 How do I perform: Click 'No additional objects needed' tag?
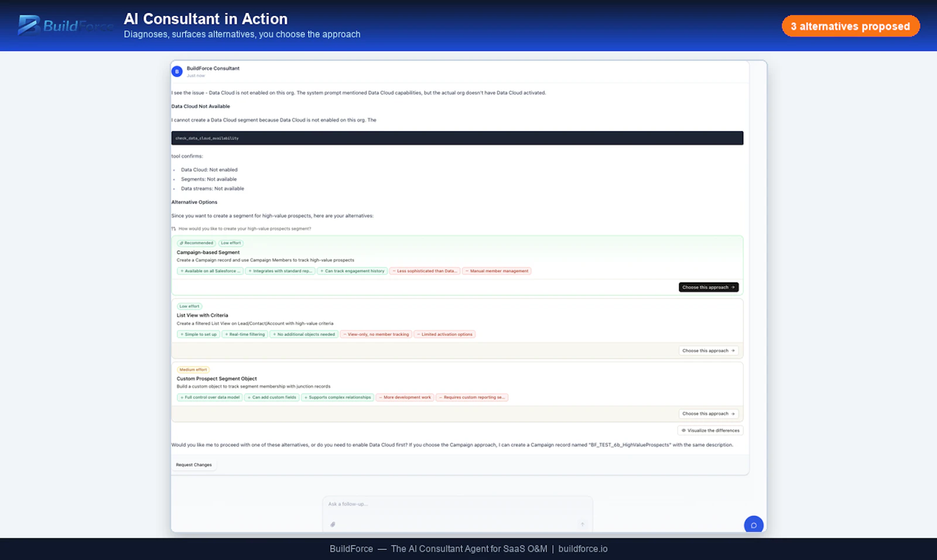point(304,335)
